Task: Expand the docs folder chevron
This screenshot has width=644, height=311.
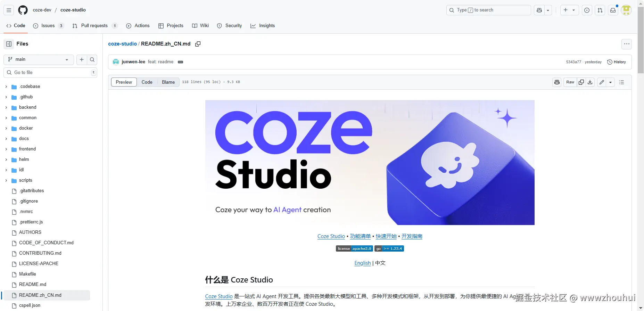Action: [x=6, y=139]
